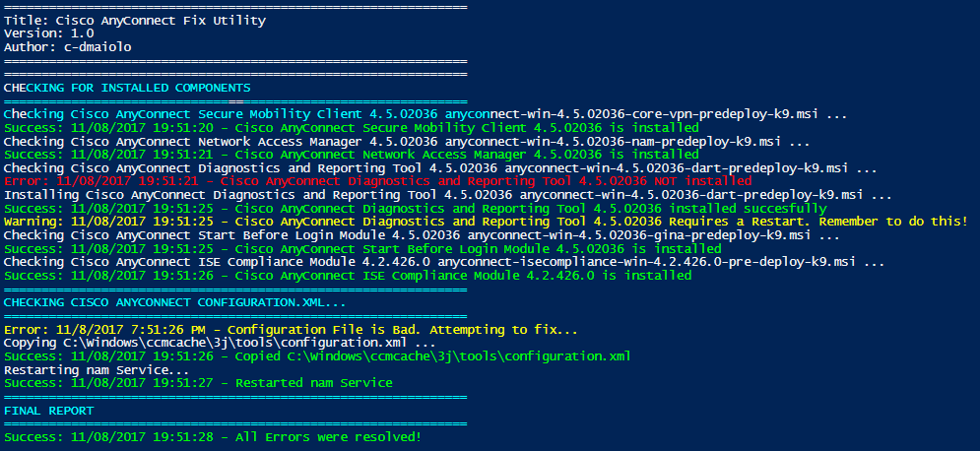
Task: Click the 'Checking ... ISE Compliance Module' line
Action: click(x=444, y=262)
